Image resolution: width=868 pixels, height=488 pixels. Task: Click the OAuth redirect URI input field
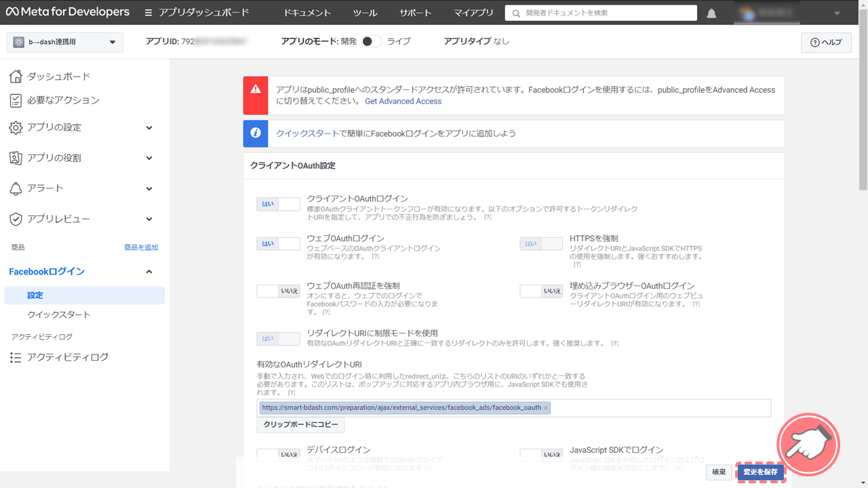pyautogui.click(x=514, y=408)
